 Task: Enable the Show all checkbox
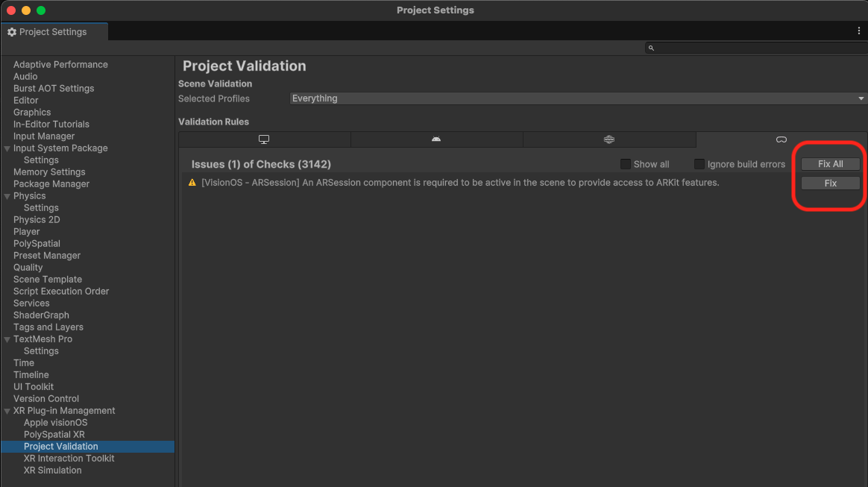tap(625, 164)
